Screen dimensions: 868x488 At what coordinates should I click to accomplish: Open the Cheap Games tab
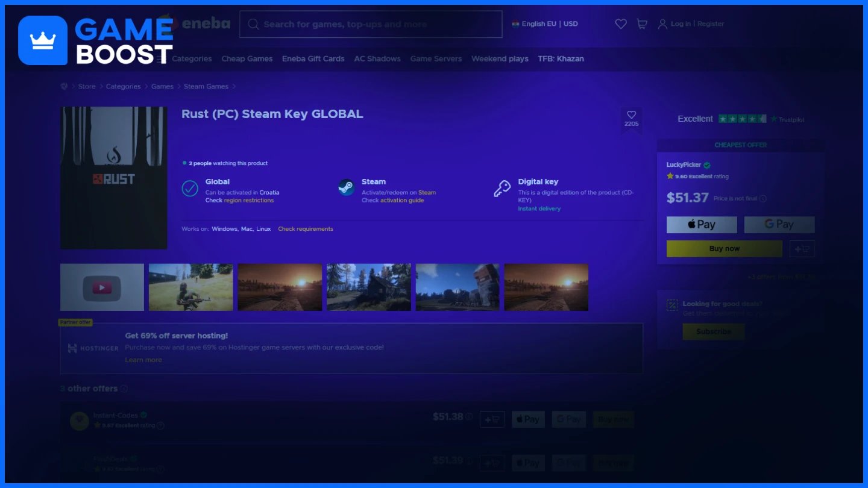247,59
